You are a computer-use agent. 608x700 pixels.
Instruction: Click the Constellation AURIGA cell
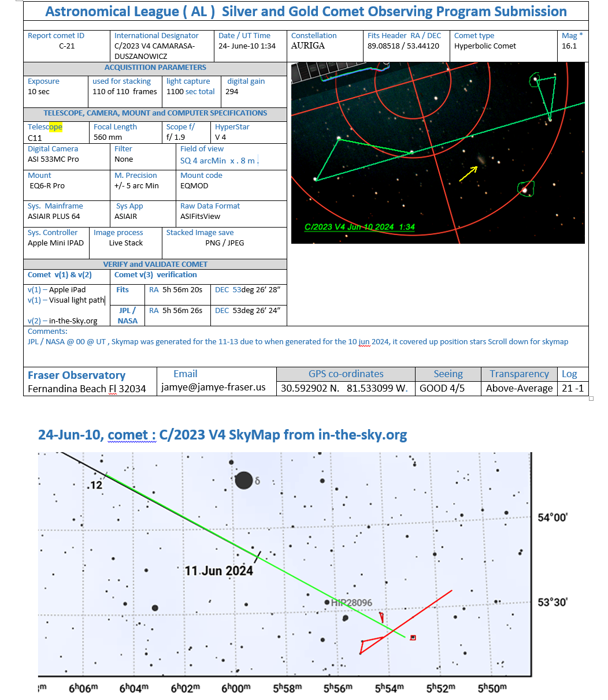[x=308, y=46]
